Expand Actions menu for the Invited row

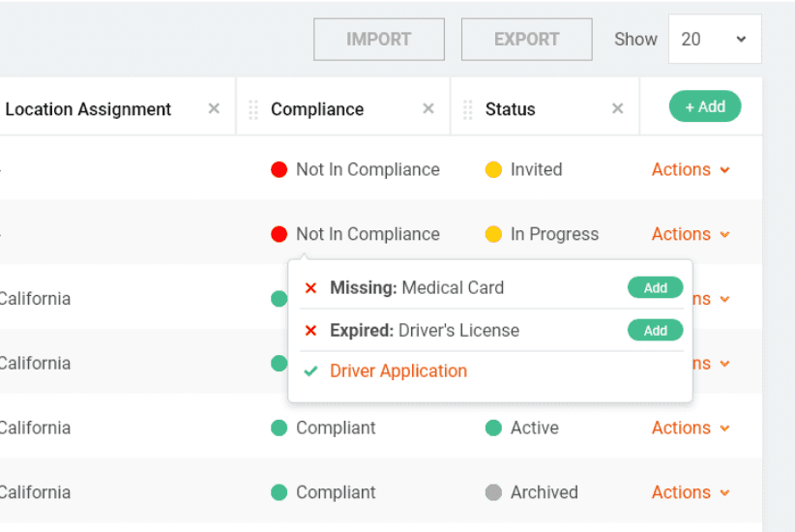tap(690, 170)
